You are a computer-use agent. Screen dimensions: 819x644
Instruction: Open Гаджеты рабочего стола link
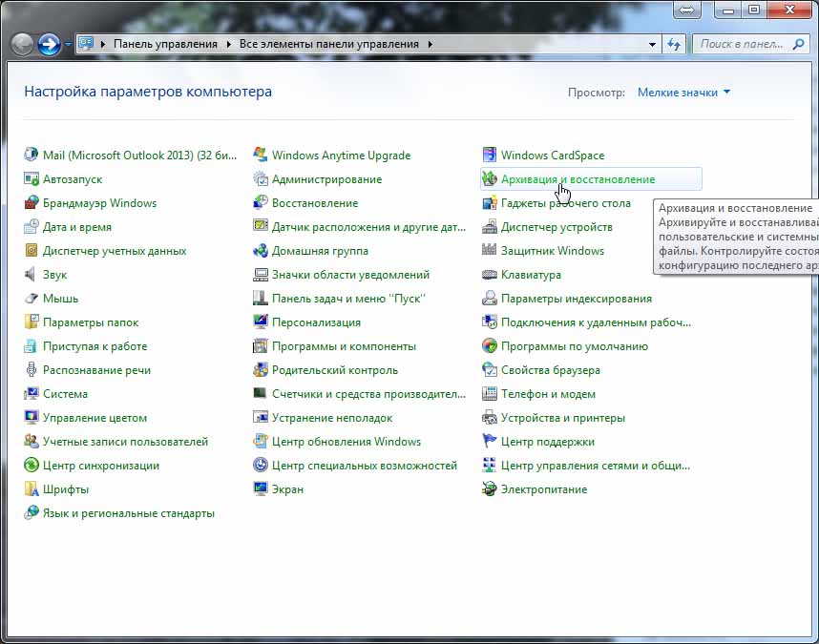[566, 203]
